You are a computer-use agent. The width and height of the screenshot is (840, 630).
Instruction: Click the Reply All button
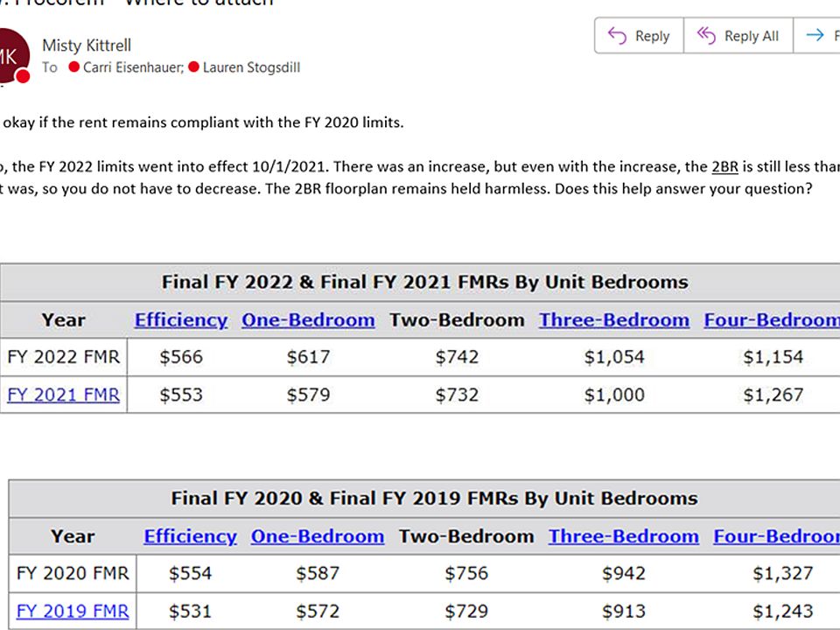coord(738,36)
